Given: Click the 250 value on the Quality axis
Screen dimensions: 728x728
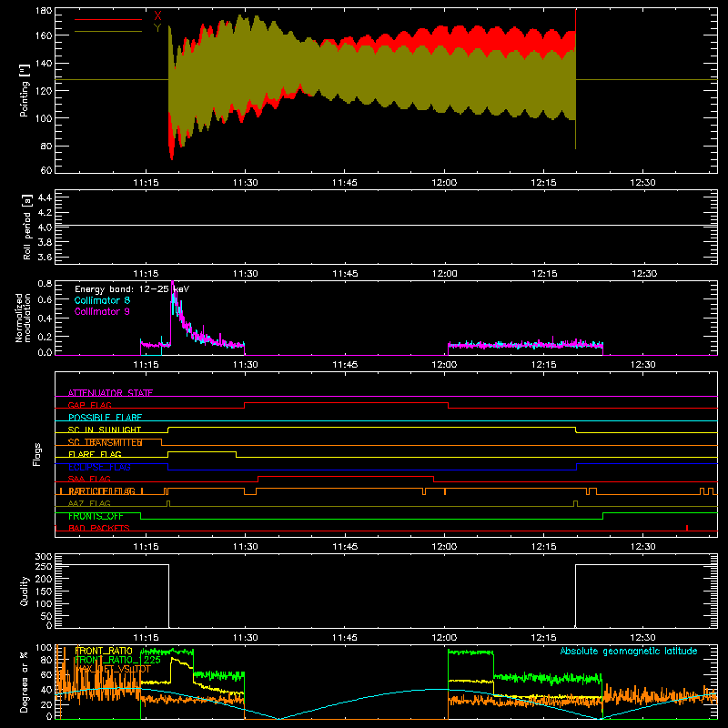Looking at the screenshot, I should point(44,566).
